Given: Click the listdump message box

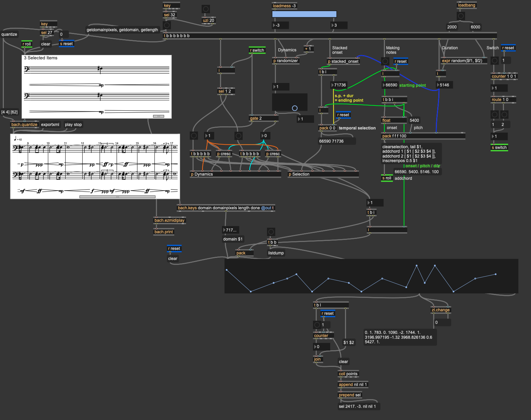Looking at the screenshot, I should (x=276, y=253).
